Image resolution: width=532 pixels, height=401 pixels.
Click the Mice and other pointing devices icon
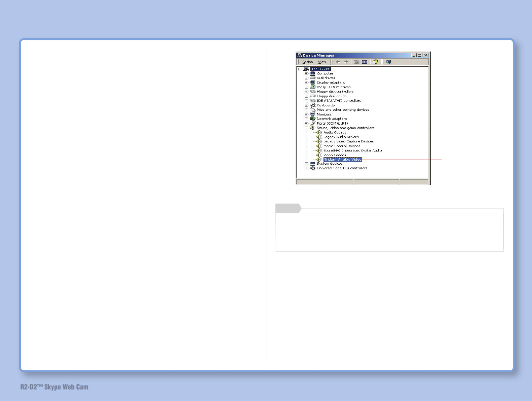313,110
